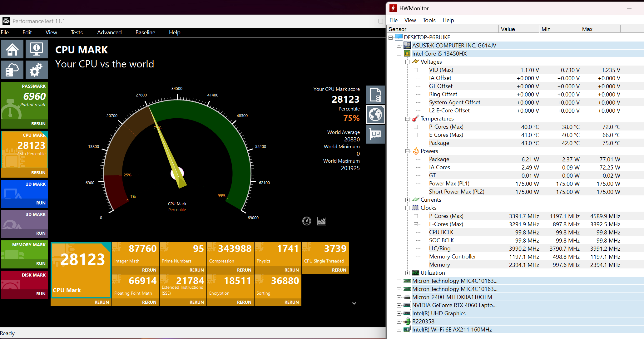Click the HWMonitor lightning bolt app icon
644x339 pixels.
coord(393,8)
